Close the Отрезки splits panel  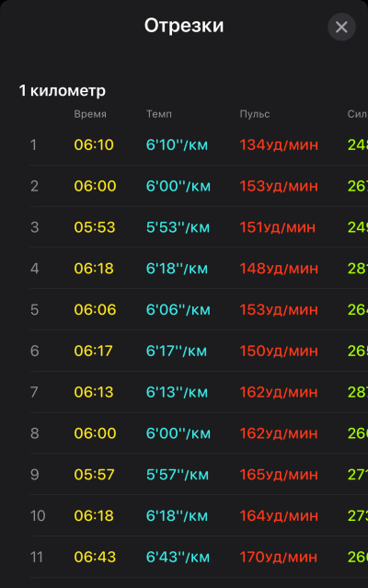click(341, 27)
